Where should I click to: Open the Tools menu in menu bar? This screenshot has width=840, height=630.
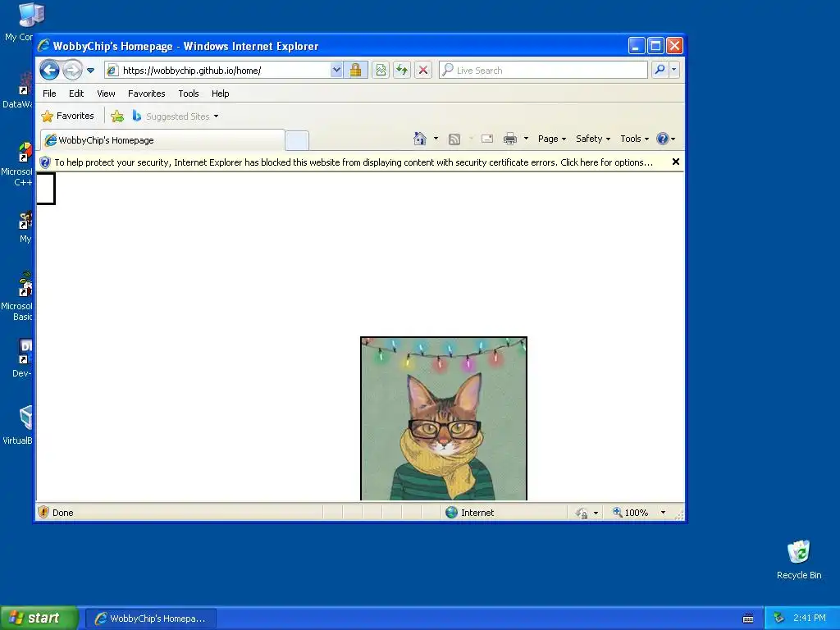(189, 94)
